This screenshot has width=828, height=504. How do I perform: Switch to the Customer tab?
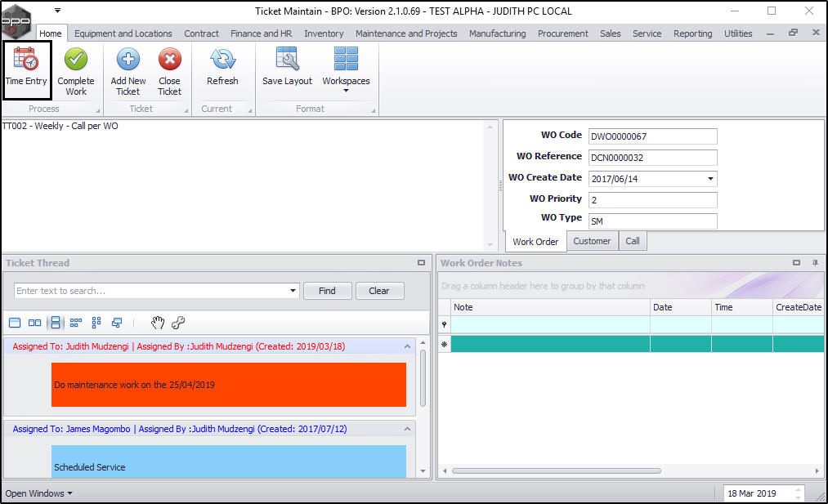click(592, 241)
